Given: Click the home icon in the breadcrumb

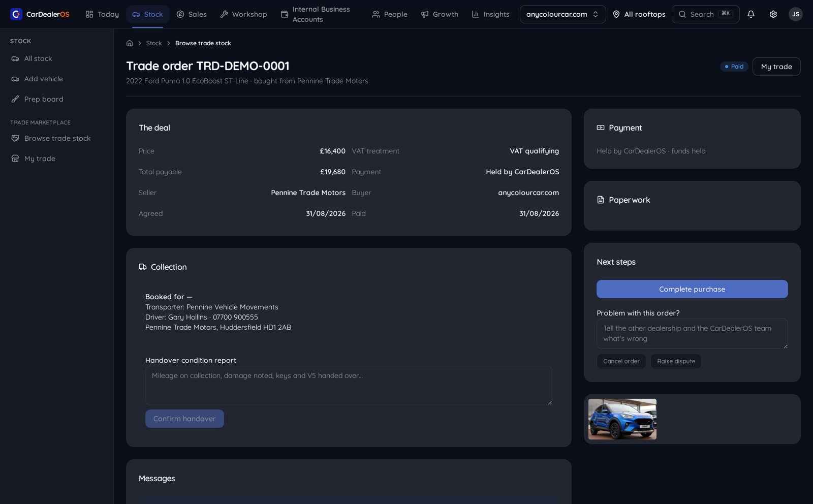Looking at the screenshot, I should (130, 43).
